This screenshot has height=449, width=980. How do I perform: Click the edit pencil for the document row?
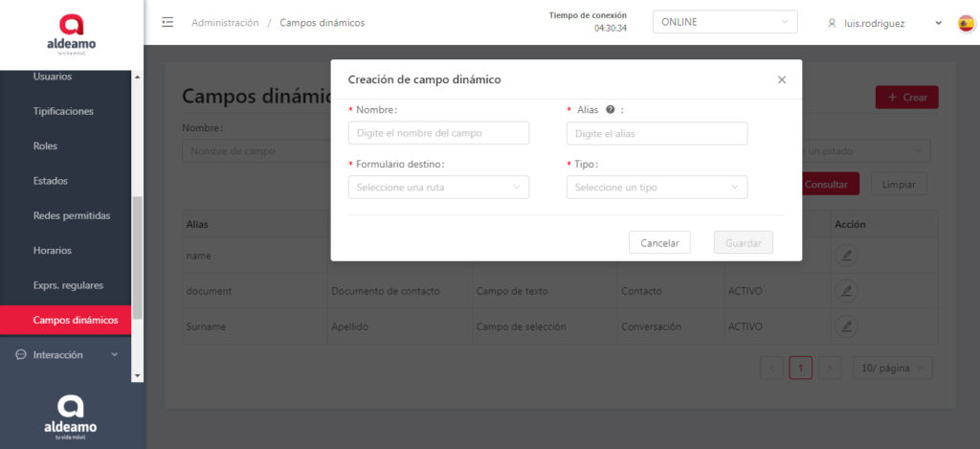pos(845,290)
